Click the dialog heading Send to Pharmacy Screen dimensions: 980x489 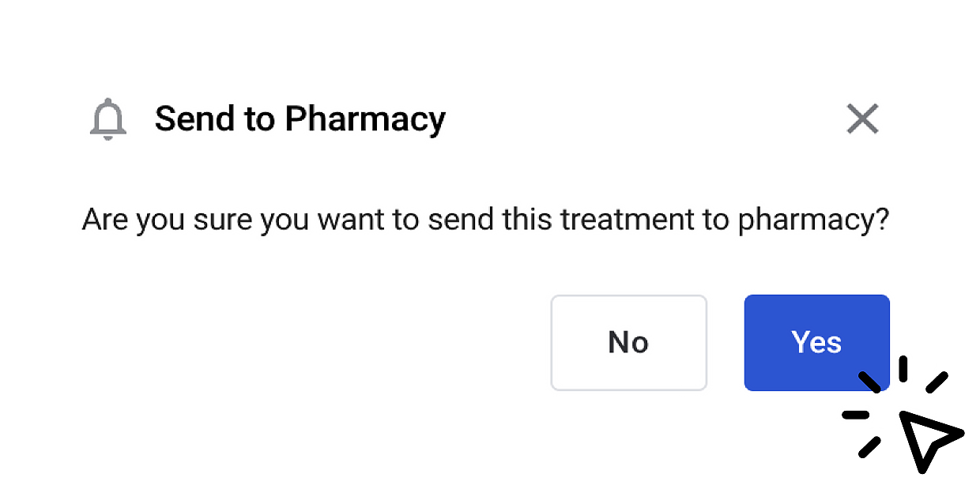pos(300,119)
